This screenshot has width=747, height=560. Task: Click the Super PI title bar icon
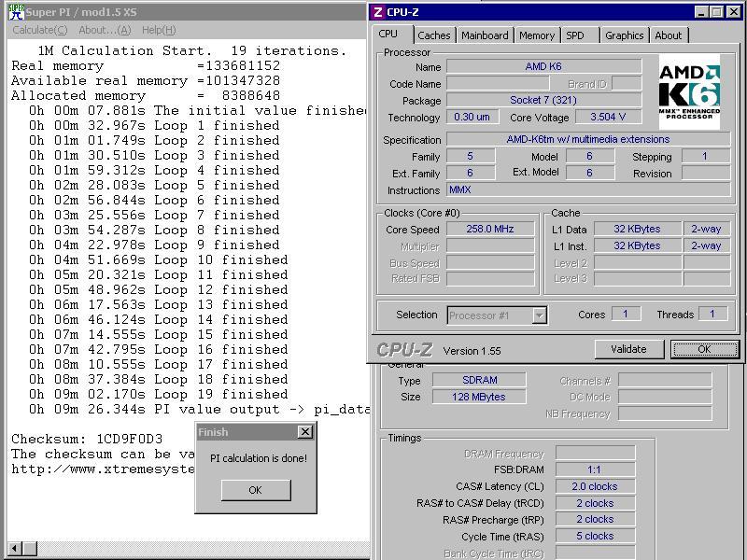[16, 12]
